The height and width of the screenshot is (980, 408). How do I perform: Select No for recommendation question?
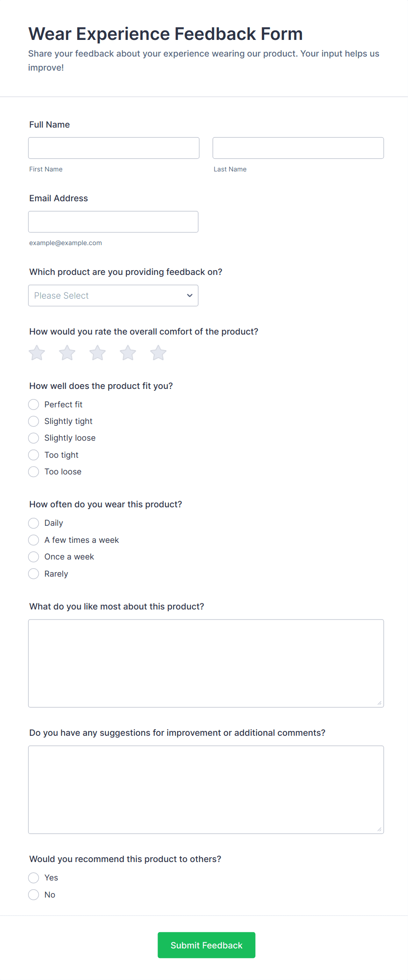point(33,894)
